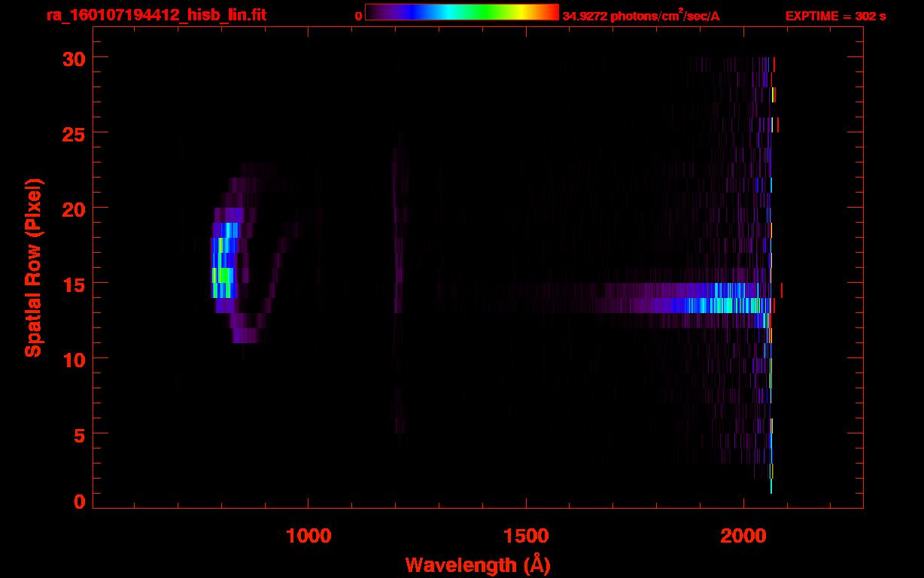The width and height of the screenshot is (924, 578).
Task: Click the y-axis tick label 0
Action: click(78, 501)
